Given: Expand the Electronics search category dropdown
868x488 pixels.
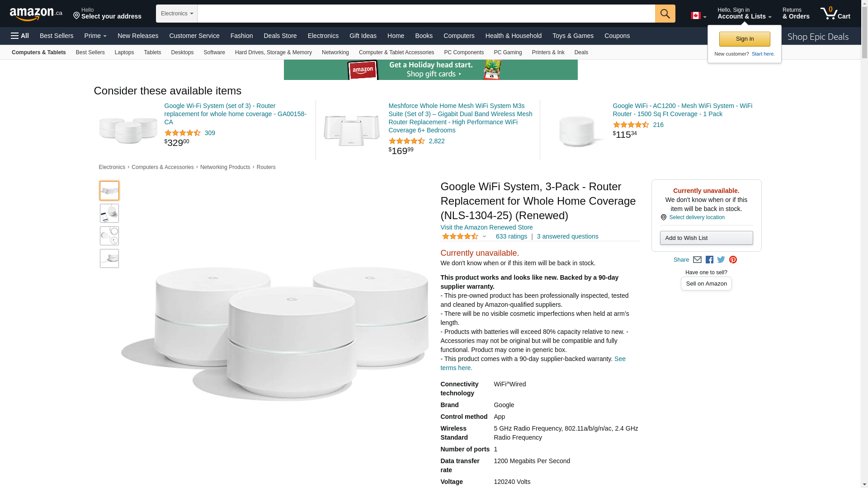Looking at the screenshot, I should pos(177,14).
